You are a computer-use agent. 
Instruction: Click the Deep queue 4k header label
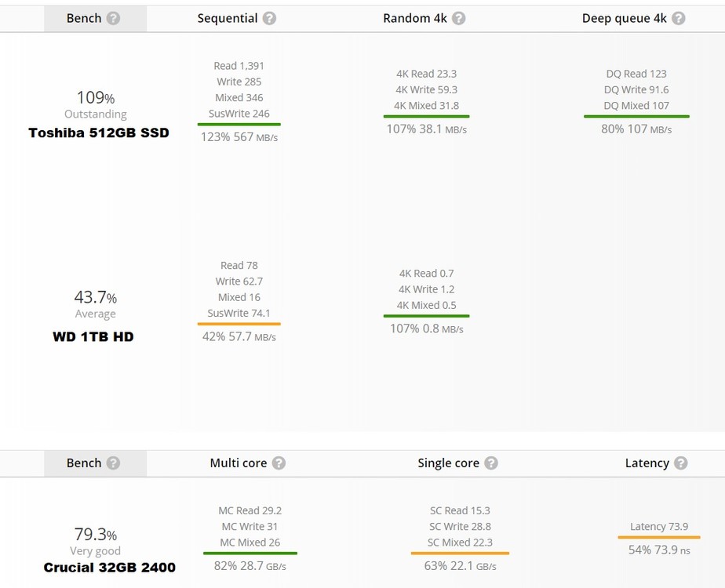pos(624,18)
